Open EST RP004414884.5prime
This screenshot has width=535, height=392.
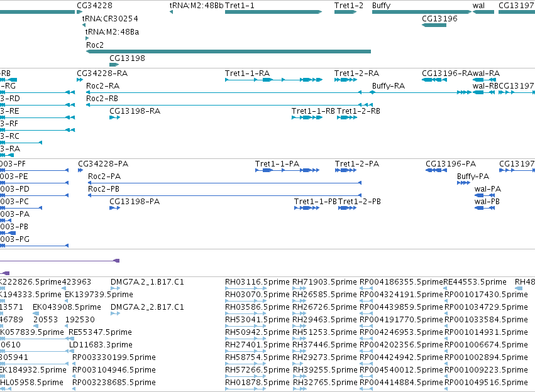click(x=401, y=383)
